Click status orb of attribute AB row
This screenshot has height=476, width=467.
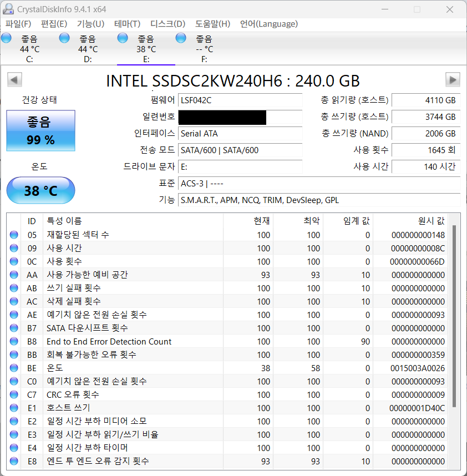(14, 288)
